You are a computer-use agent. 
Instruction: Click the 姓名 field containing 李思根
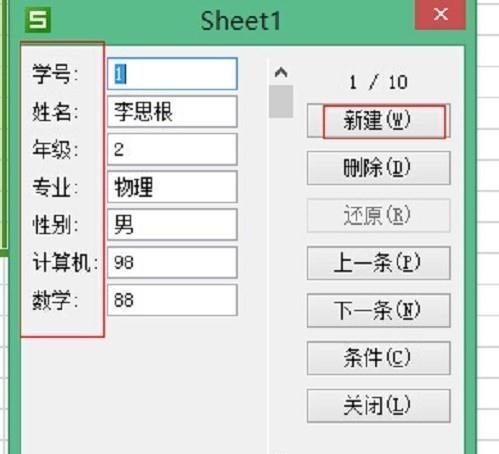point(172,112)
